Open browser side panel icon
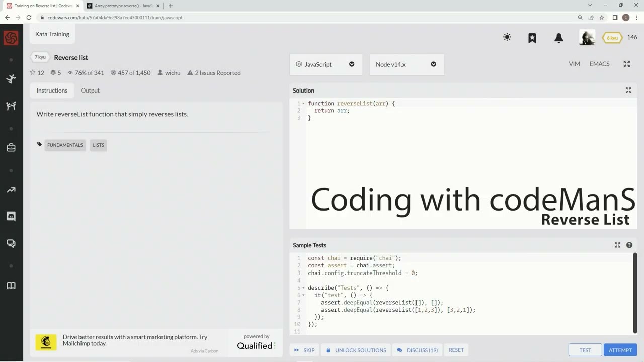644x362 pixels. (x=615, y=17)
